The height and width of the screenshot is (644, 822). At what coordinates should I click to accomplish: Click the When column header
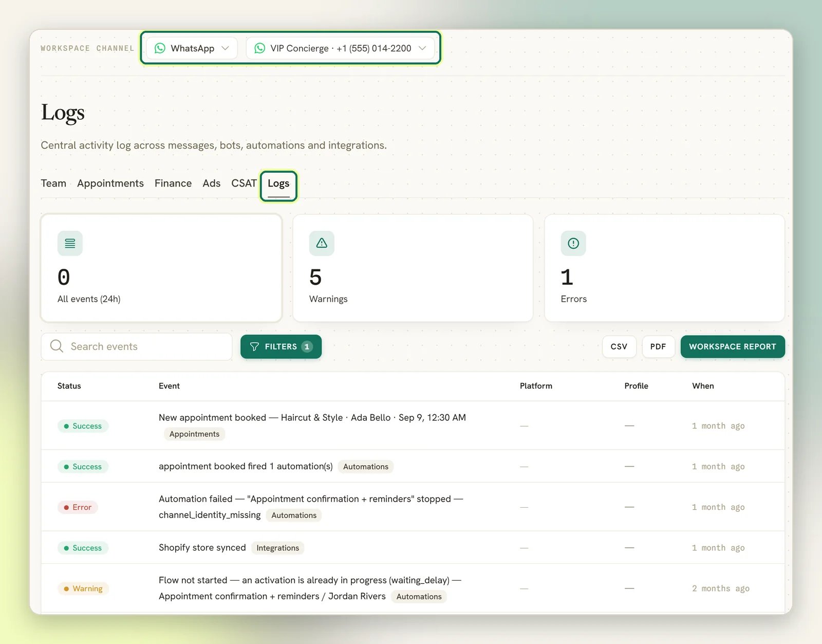(703, 386)
